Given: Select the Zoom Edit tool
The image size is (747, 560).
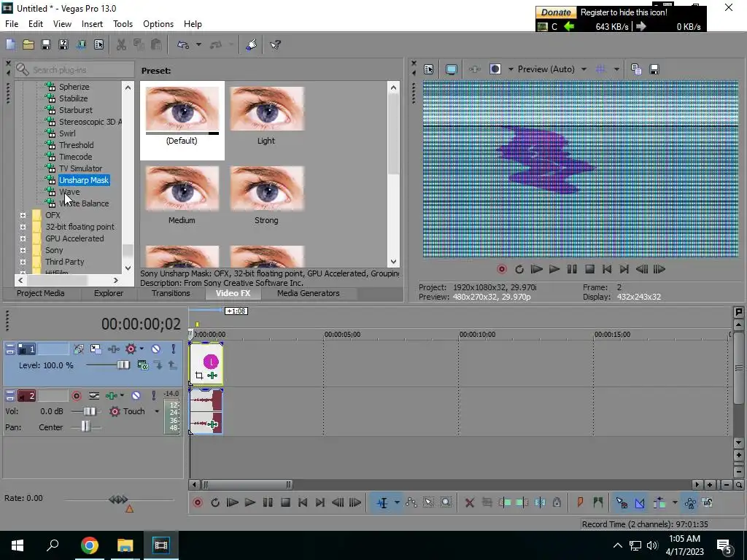Looking at the screenshot, I should point(446,503).
